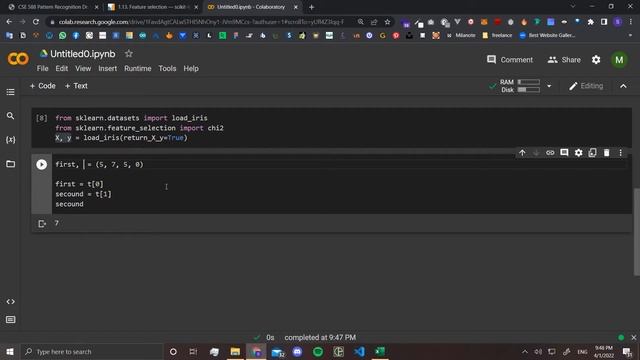Open the Edit menu
The image size is (640, 360).
coord(62,69)
